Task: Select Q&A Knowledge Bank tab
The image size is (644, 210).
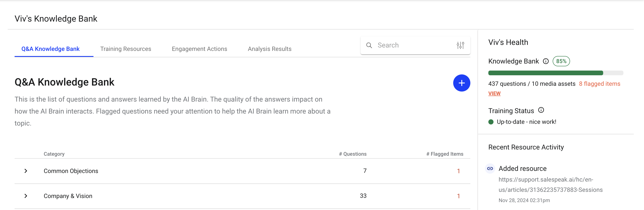Action: click(51, 49)
